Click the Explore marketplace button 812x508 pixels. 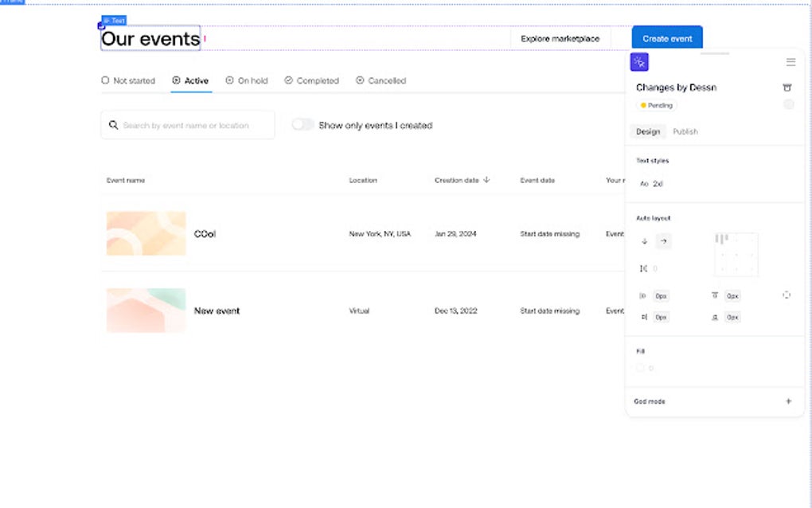tap(560, 38)
